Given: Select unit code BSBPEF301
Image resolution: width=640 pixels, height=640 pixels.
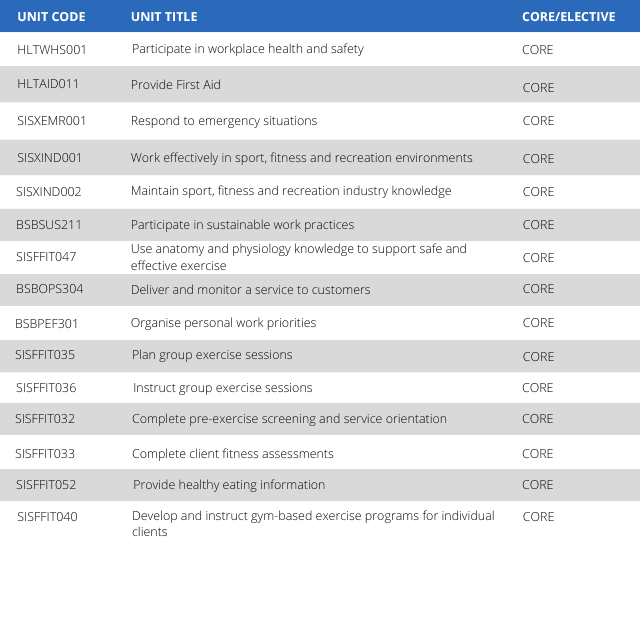Looking at the screenshot, I should tap(47, 323).
